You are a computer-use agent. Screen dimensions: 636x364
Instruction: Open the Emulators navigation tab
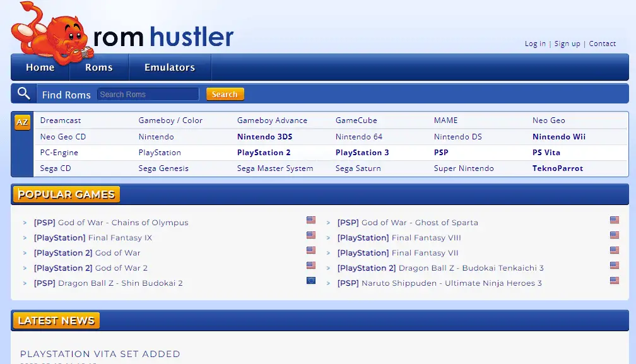point(170,68)
